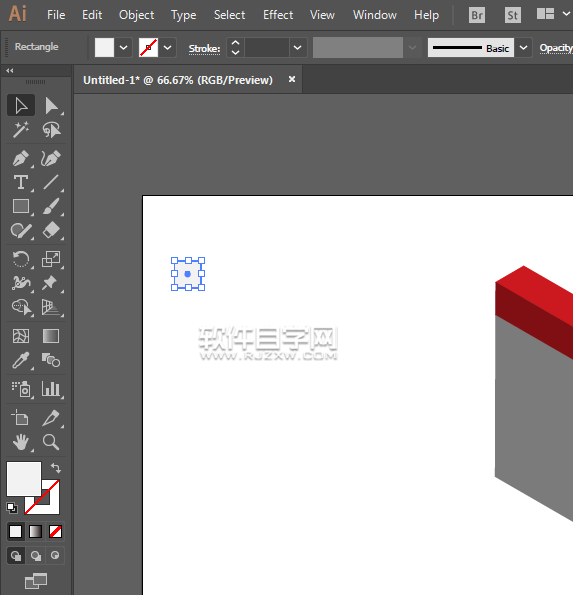
Task: Open the Basic brush definition dropdown
Action: click(x=523, y=48)
